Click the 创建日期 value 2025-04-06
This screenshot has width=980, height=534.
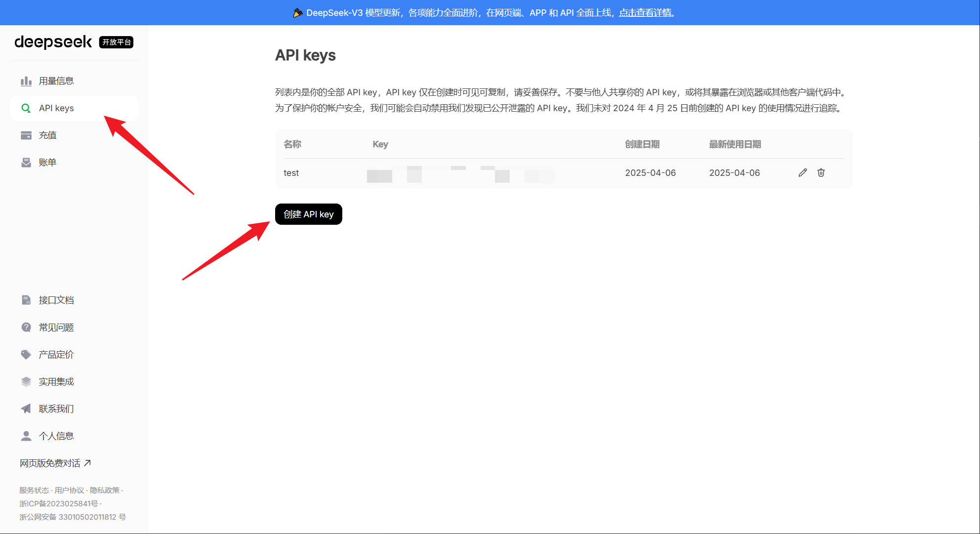(x=651, y=173)
